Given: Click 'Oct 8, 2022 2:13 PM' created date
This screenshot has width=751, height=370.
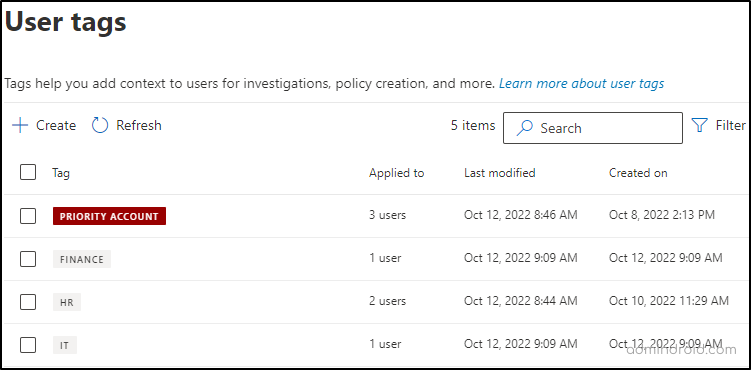Looking at the screenshot, I should coord(662,215).
